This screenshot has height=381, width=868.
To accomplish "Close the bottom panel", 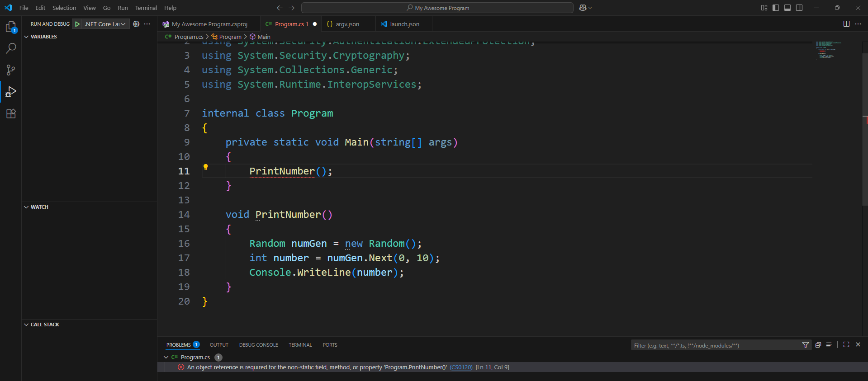I will point(858,344).
